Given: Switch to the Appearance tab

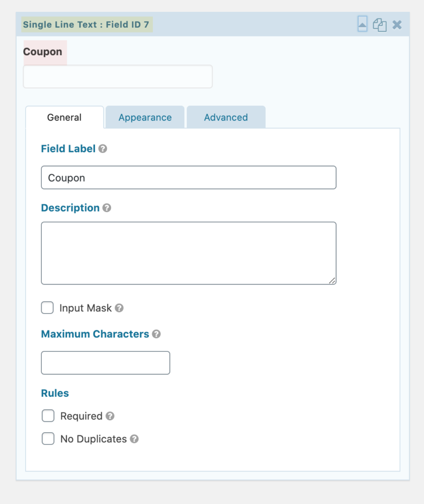Looking at the screenshot, I should 145,117.
